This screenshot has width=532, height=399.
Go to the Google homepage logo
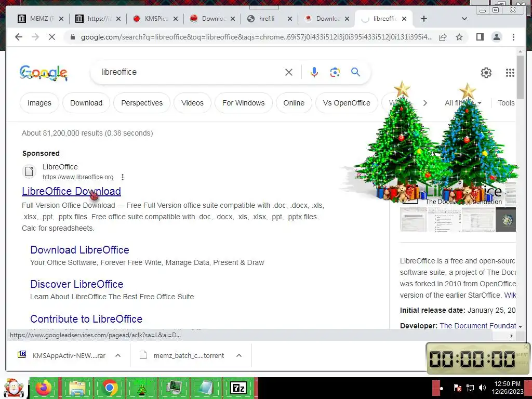tap(44, 73)
